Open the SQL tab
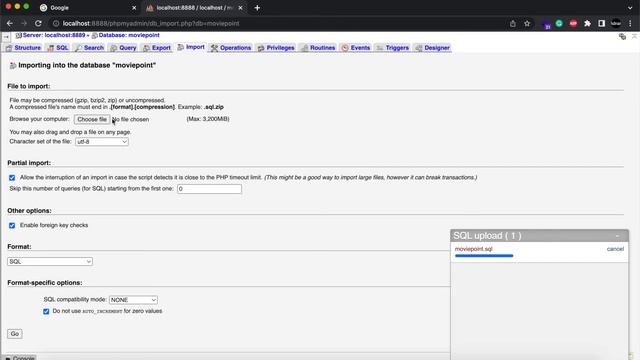The width and height of the screenshot is (640, 360). 58,48
